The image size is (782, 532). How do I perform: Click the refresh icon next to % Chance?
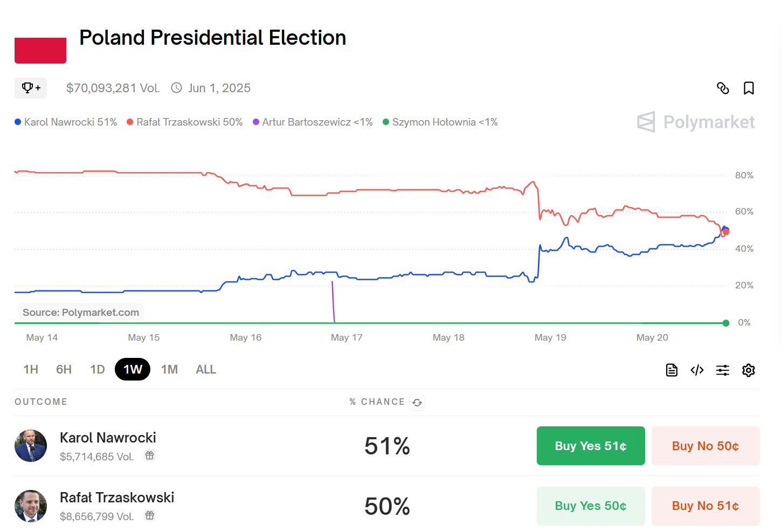tap(417, 403)
